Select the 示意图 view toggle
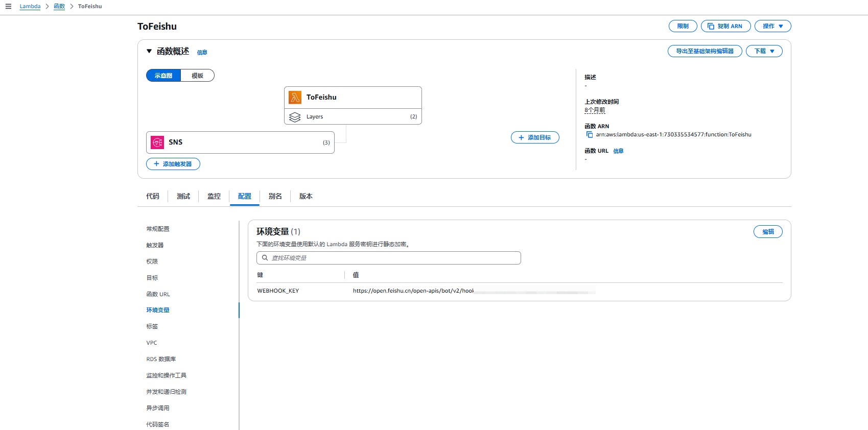 (x=163, y=76)
